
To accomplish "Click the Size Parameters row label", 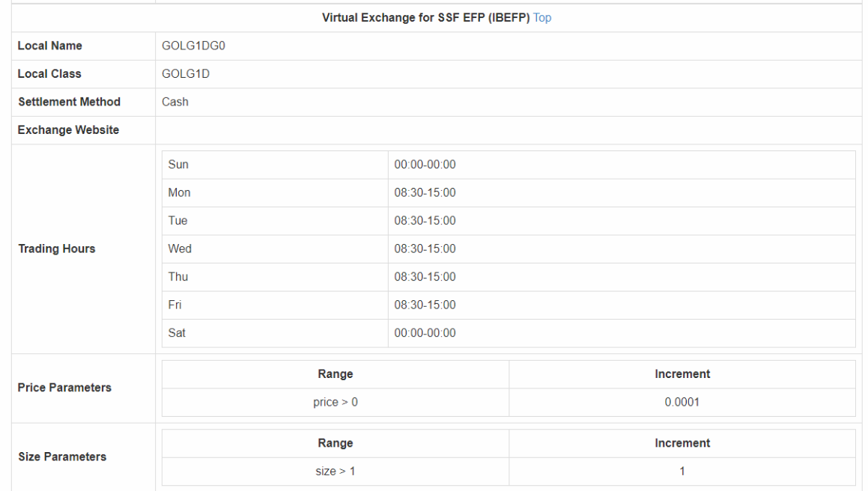I will 62,457.
